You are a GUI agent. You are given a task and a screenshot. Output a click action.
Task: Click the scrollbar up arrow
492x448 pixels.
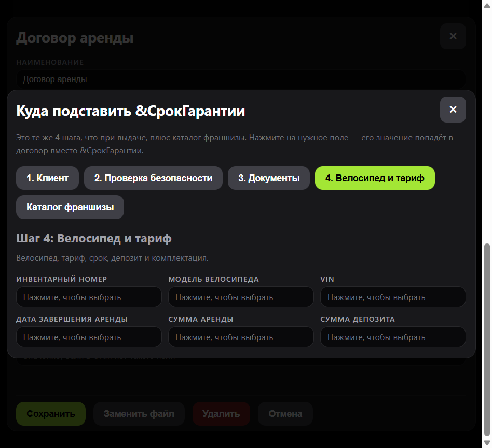click(487, 6)
